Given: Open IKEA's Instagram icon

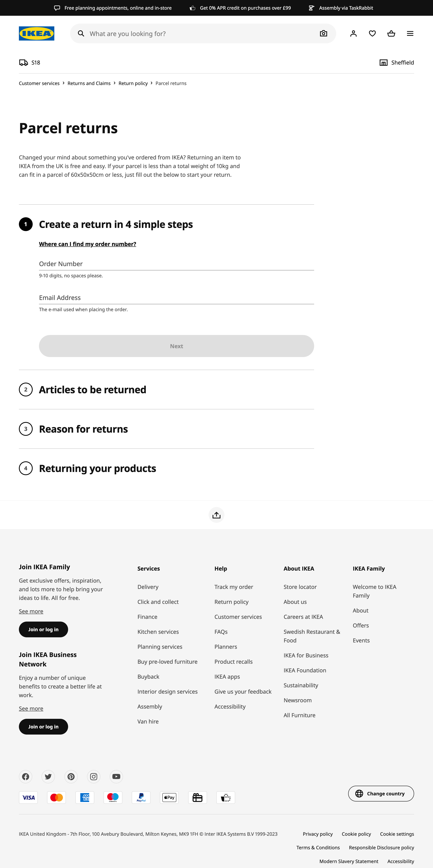Looking at the screenshot, I should coord(94,777).
